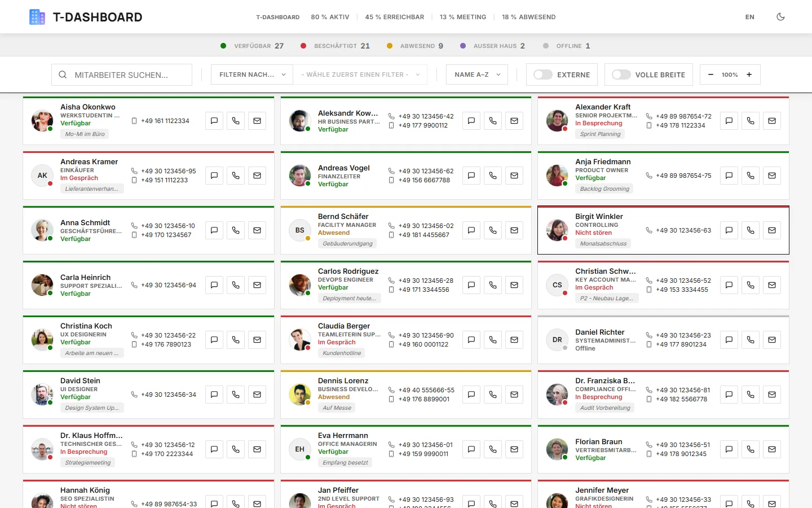The width and height of the screenshot is (812, 508).
Task: Send email to Alexander Kraft
Action: 772,121
